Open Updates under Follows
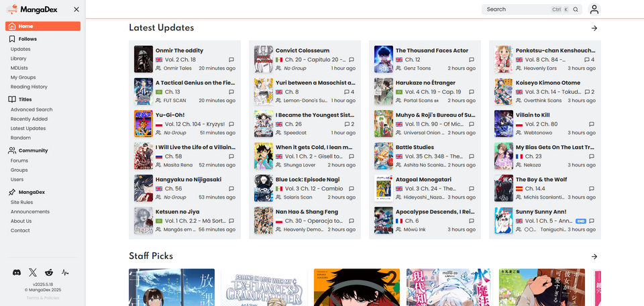The width and height of the screenshot is (644, 306). [x=21, y=49]
